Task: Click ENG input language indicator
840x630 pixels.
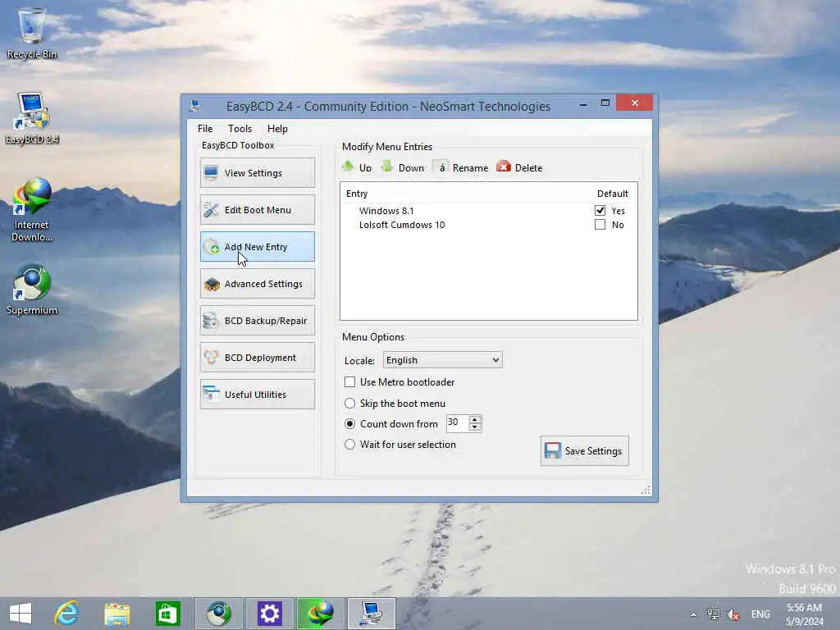Action: (x=760, y=614)
